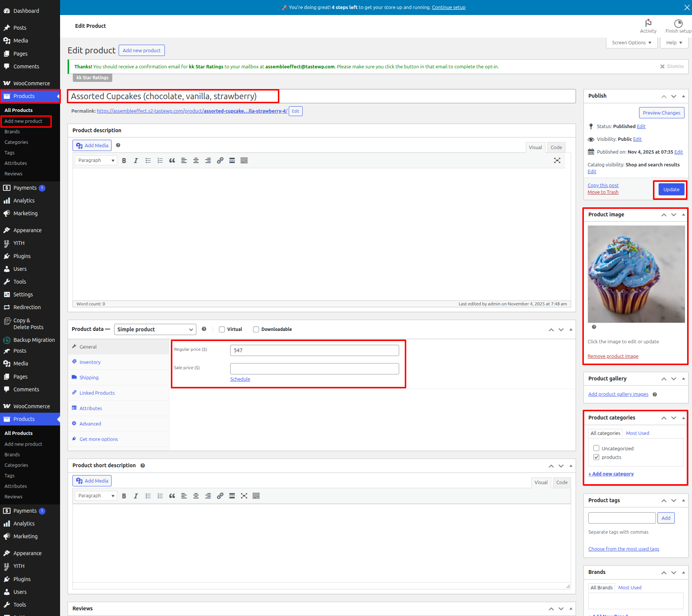
Task: Tick the Uncategorized category checkbox
Action: pyautogui.click(x=596, y=448)
